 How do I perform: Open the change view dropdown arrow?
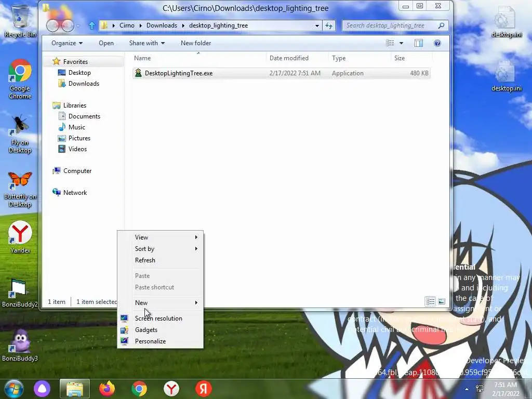402,43
